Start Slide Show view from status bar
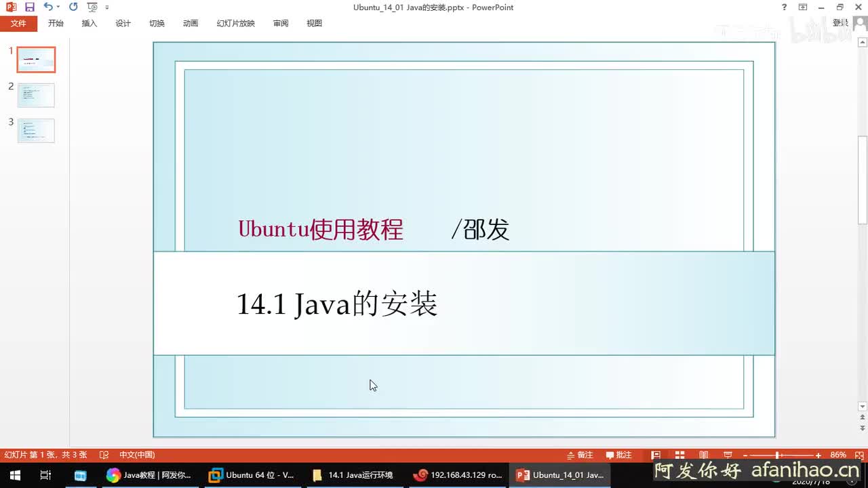The height and width of the screenshot is (488, 868). pyautogui.click(x=728, y=455)
